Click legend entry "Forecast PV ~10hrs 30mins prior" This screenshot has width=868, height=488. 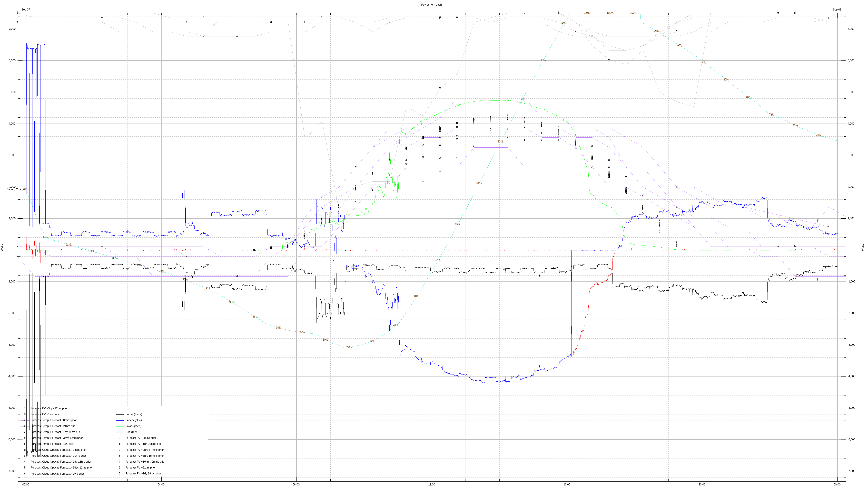145,462
